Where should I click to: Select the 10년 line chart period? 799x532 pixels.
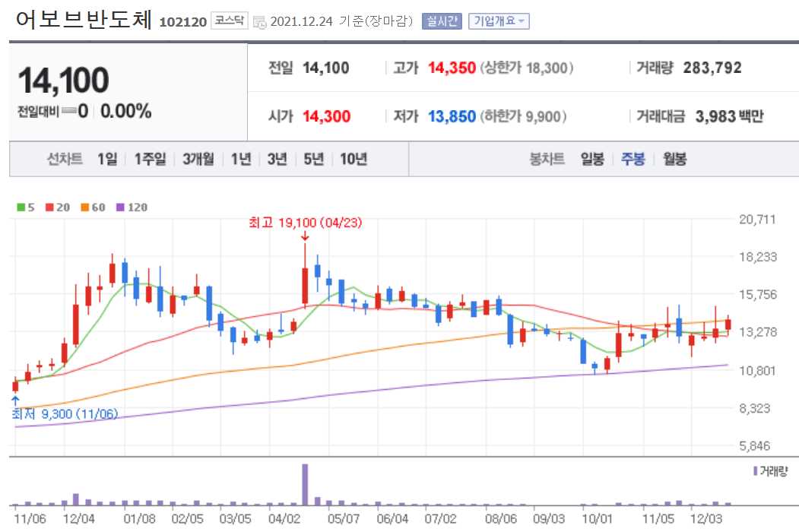(x=354, y=159)
